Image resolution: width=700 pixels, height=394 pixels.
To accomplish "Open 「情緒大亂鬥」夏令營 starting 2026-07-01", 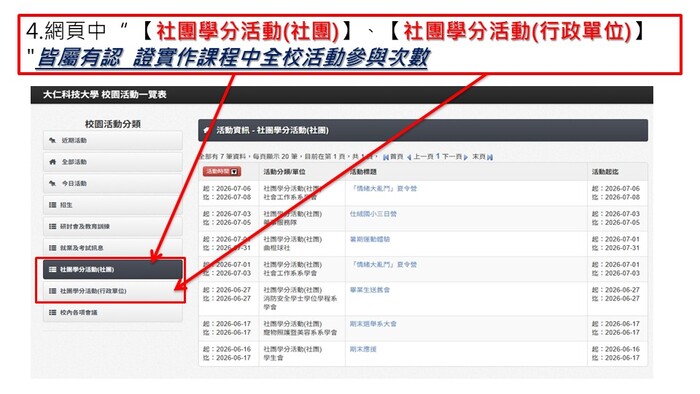I will [383, 265].
